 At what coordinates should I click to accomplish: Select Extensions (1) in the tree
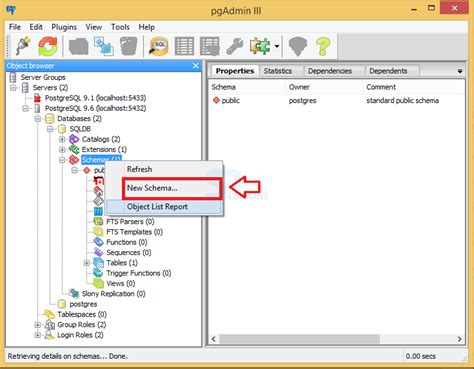(104, 150)
